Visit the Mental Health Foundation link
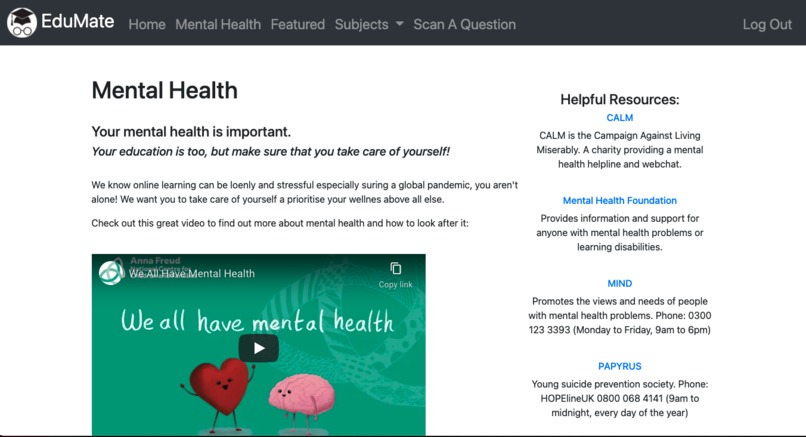The height and width of the screenshot is (437, 806). 619,201
